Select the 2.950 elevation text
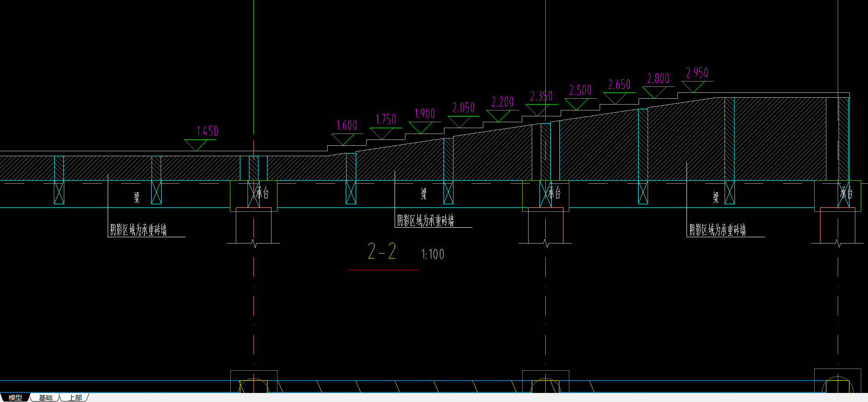 (697, 72)
